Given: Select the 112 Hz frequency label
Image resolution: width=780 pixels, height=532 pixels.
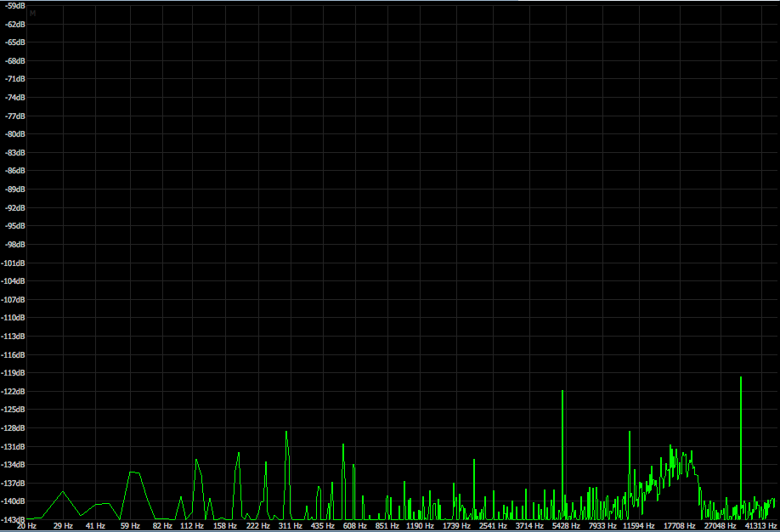Looking at the screenshot, I should (192, 525).
